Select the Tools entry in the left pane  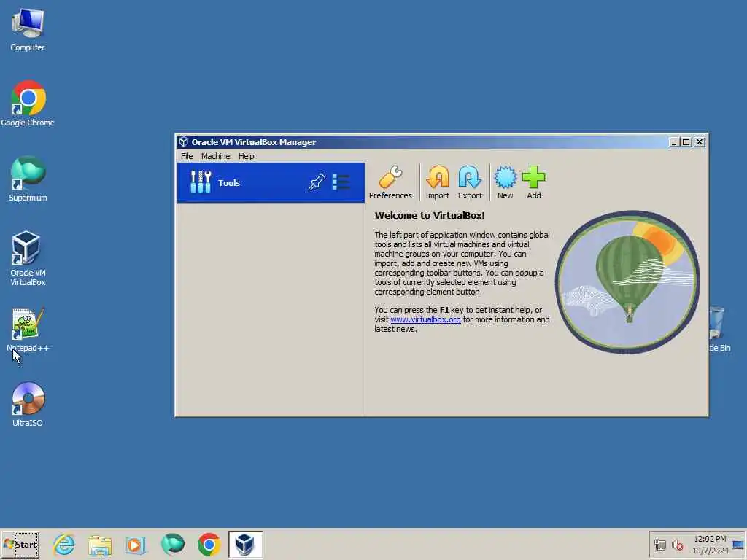(x=271, y=183)
